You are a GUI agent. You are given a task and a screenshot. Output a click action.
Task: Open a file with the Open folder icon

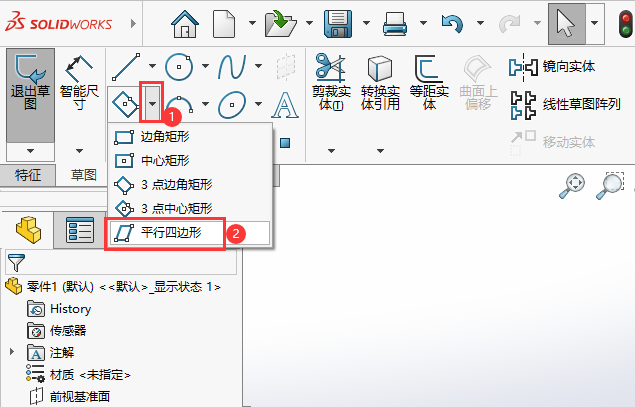coord(281,24)
